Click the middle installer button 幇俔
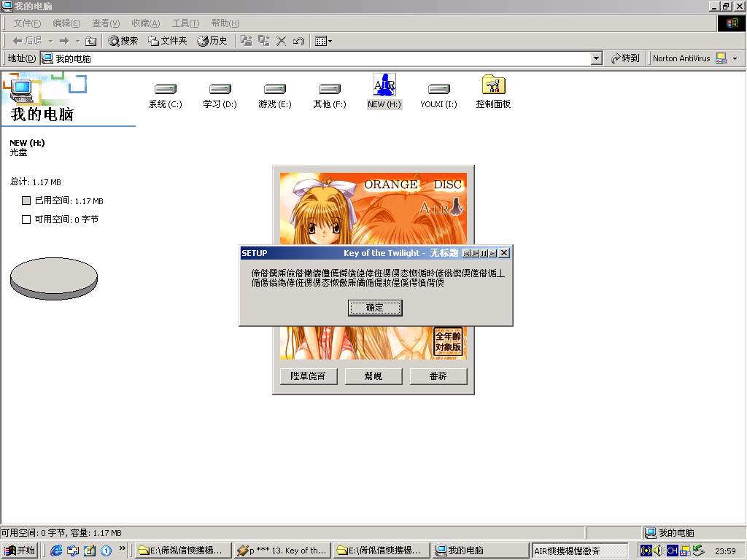The image size is (747, 560). [373, 376]
